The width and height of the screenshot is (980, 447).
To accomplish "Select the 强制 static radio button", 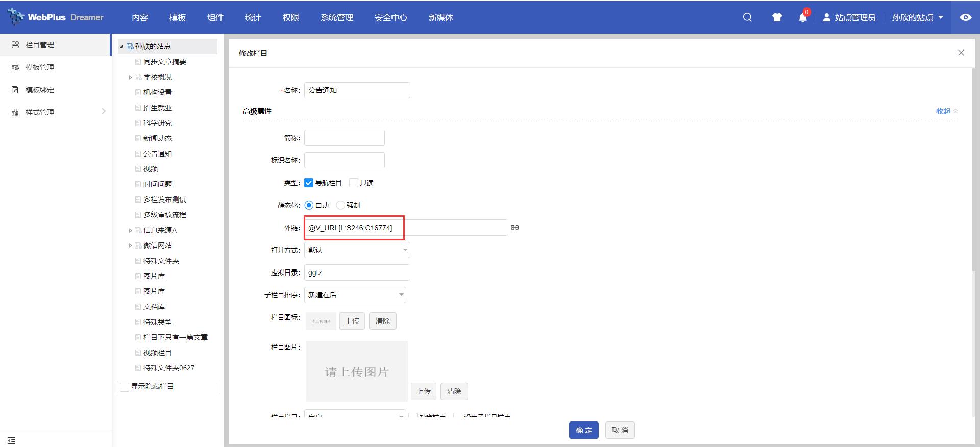I will point(340,205).
